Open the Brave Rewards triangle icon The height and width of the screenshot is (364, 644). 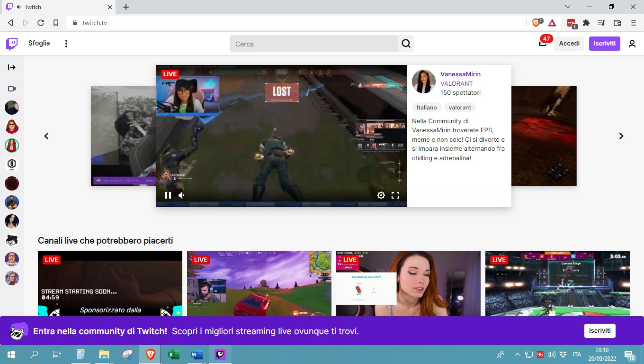pos(552,23)
